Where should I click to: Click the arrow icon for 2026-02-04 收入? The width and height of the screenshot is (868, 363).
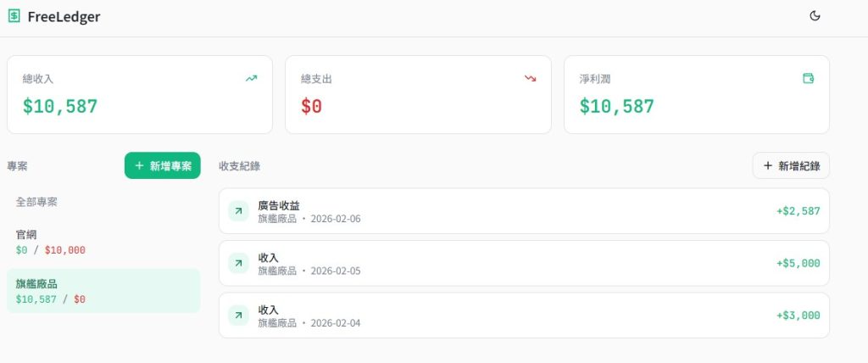pos(238,316)
